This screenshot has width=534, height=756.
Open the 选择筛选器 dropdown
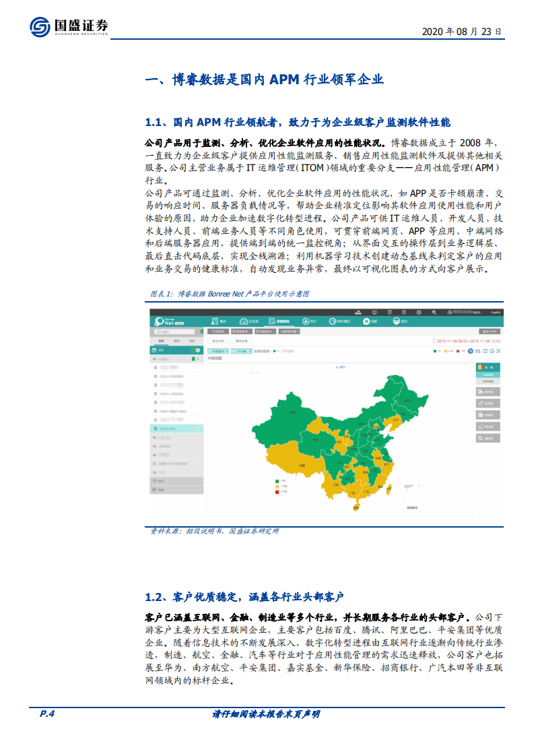click(x=289, y=332)
